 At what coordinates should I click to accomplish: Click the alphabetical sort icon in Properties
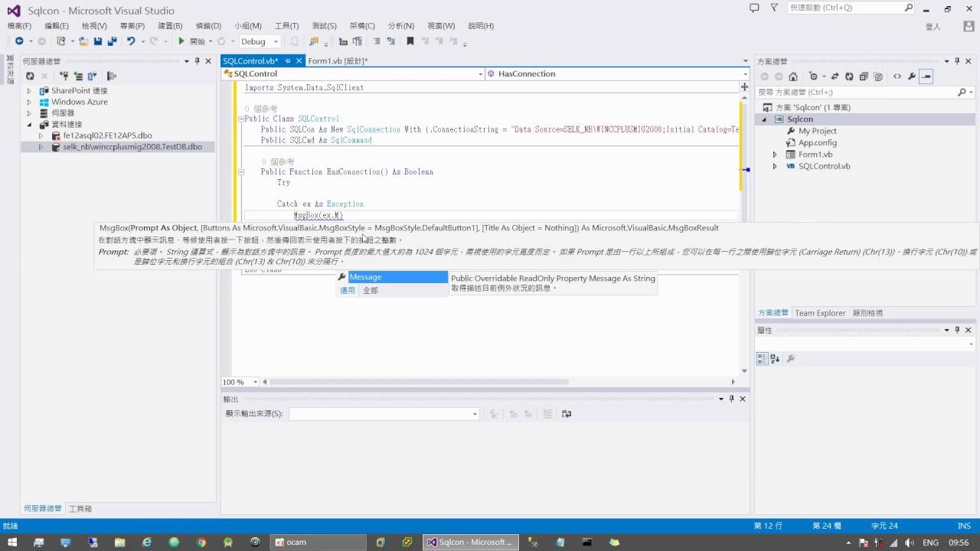click(775, 358)
